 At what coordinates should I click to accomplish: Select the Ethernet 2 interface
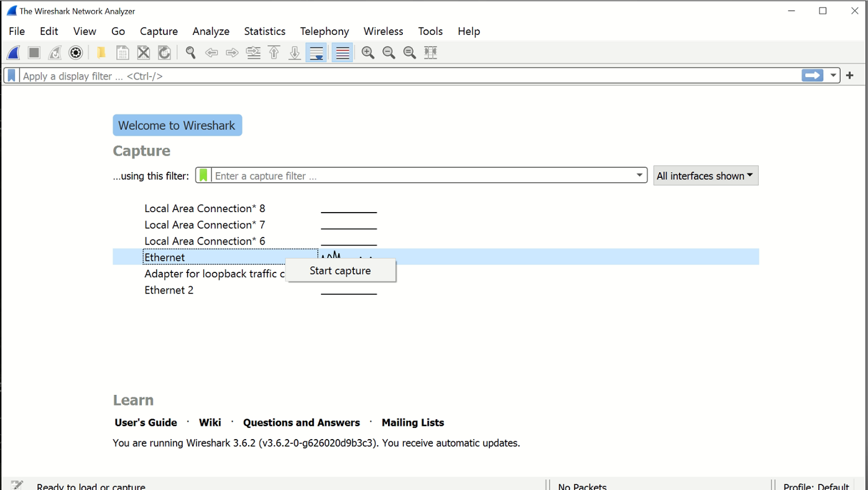(x=169, y=290)
